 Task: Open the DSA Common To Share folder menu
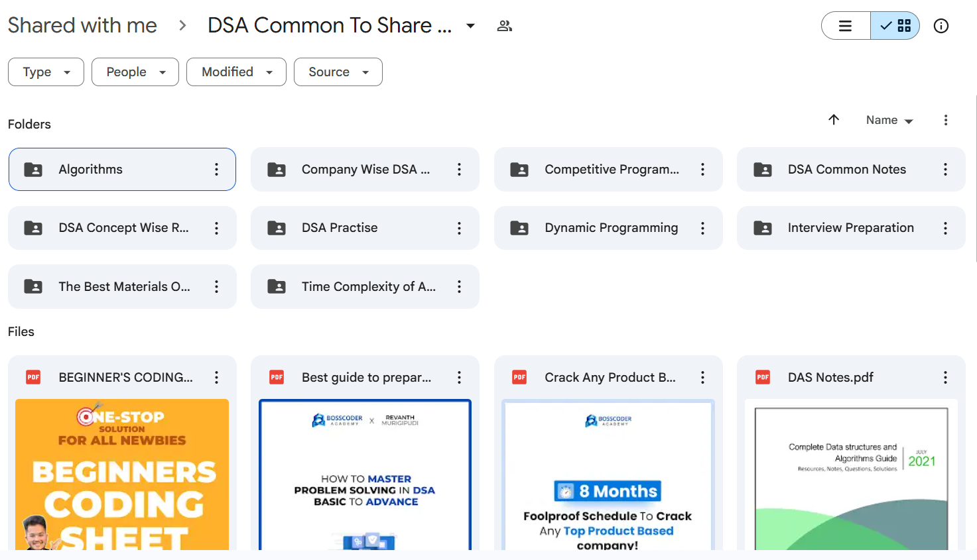coord(470,26)
